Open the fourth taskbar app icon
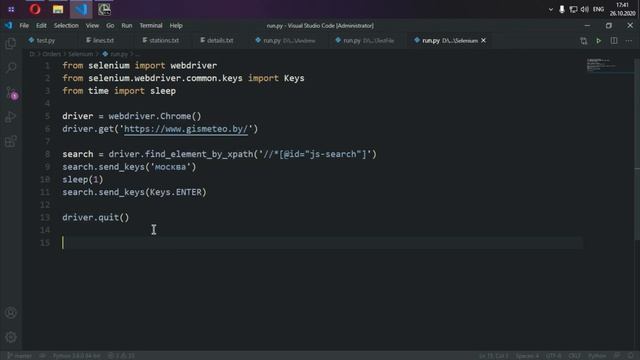 pos(104,9)
